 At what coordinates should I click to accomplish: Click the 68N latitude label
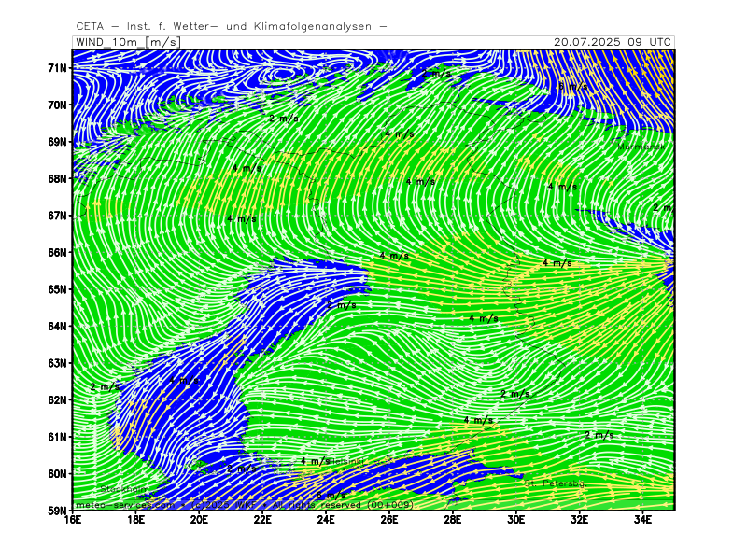(x=58, y=178)
